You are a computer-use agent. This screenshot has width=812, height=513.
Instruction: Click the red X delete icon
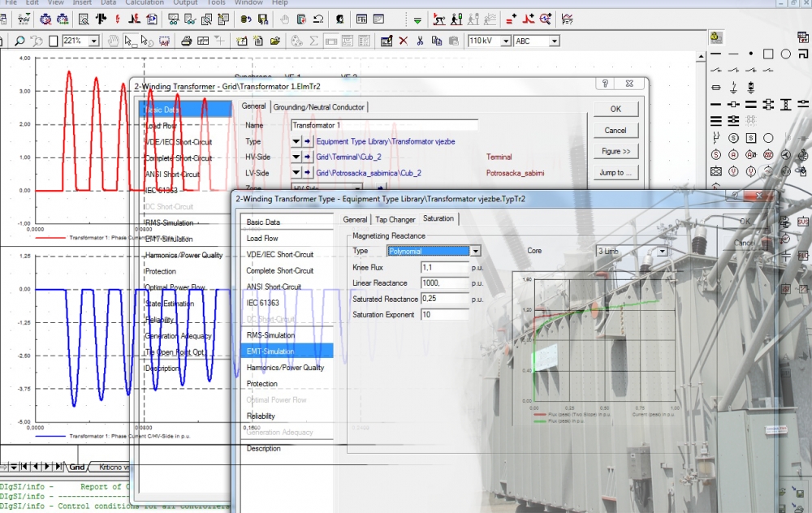click(403, 41)
